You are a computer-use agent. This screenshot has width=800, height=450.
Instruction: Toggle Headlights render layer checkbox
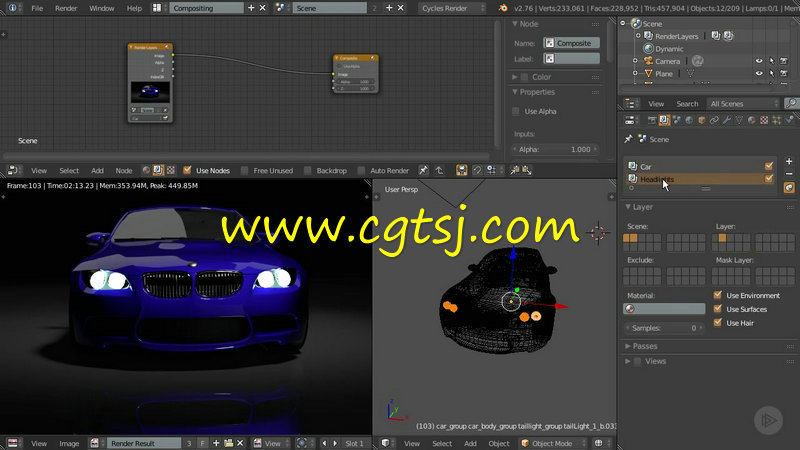[x=769, y=179]
